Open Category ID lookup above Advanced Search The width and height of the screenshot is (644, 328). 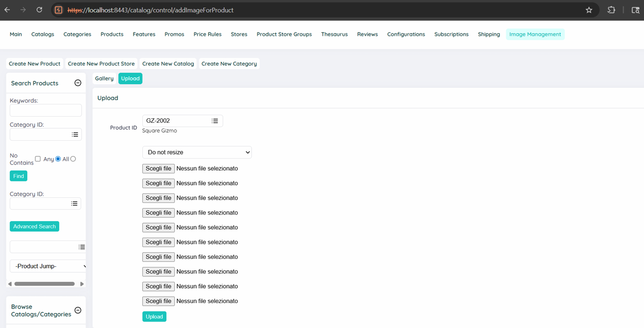(74, 203)
